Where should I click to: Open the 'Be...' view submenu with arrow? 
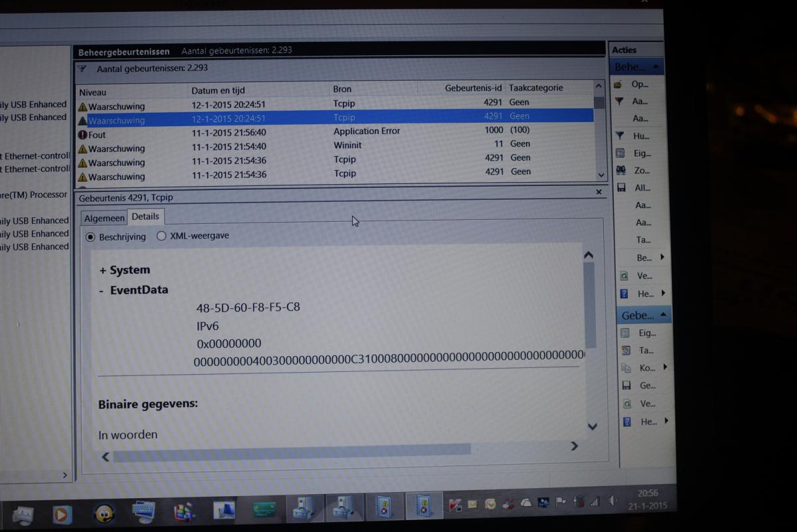click(651, 258)
